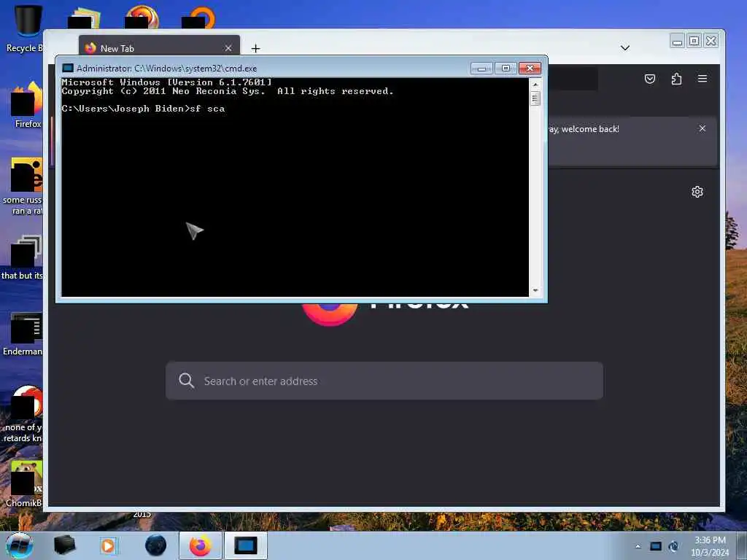747x560 pixels.
Task: Focus the 'Search or enter address' box
Action: (384, 381)
